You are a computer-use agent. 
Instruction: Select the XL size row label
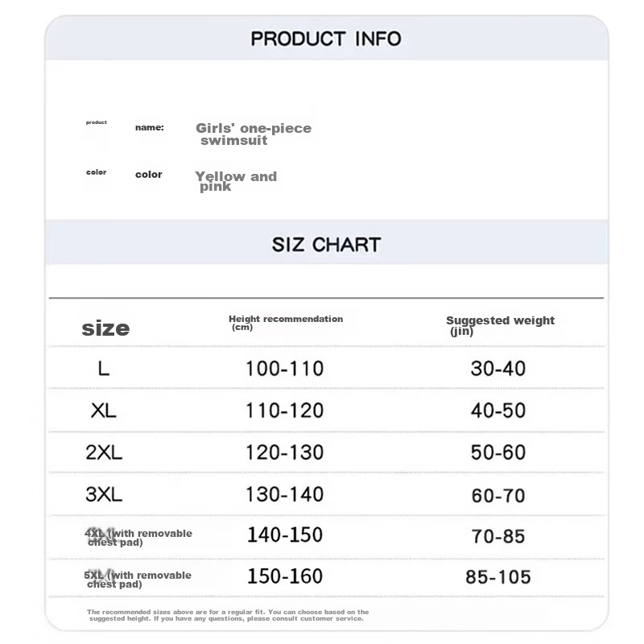(104, 411)
